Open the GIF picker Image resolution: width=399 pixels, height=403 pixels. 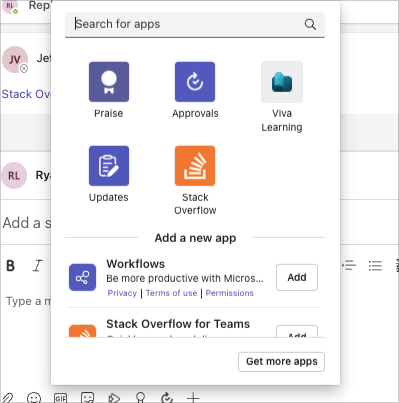(60, 398)
